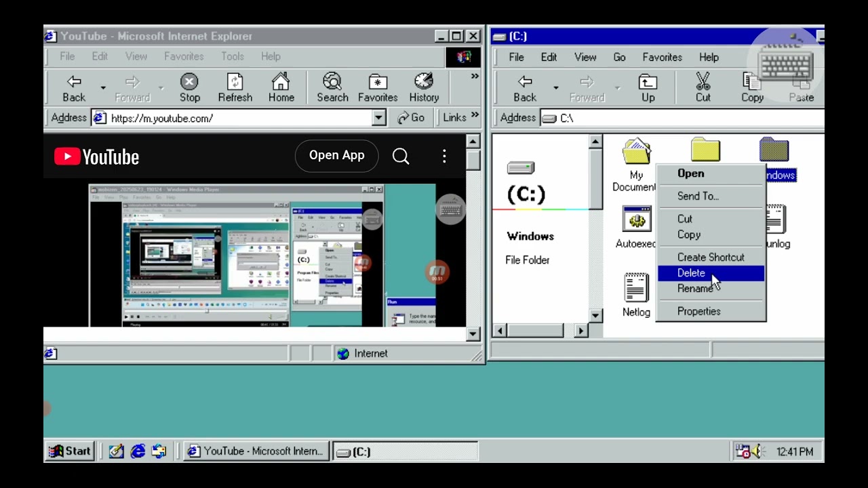The image size is (868, 488).
Task: Select the Netlog text file icon
Action: (636, 295)
